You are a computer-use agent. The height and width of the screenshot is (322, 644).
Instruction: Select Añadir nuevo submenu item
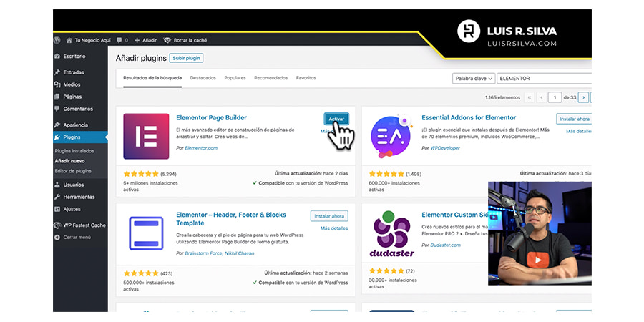[x=70, y=161]
